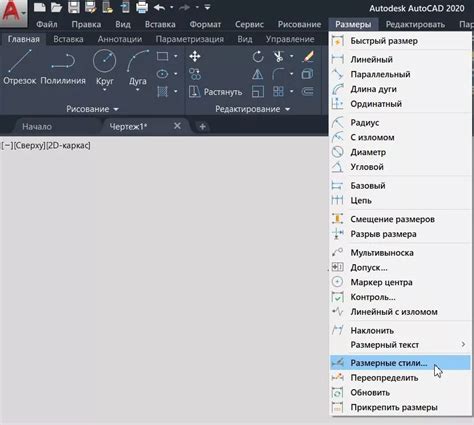Expand the ellipse tool dropdown arrow

pos(176,74)
